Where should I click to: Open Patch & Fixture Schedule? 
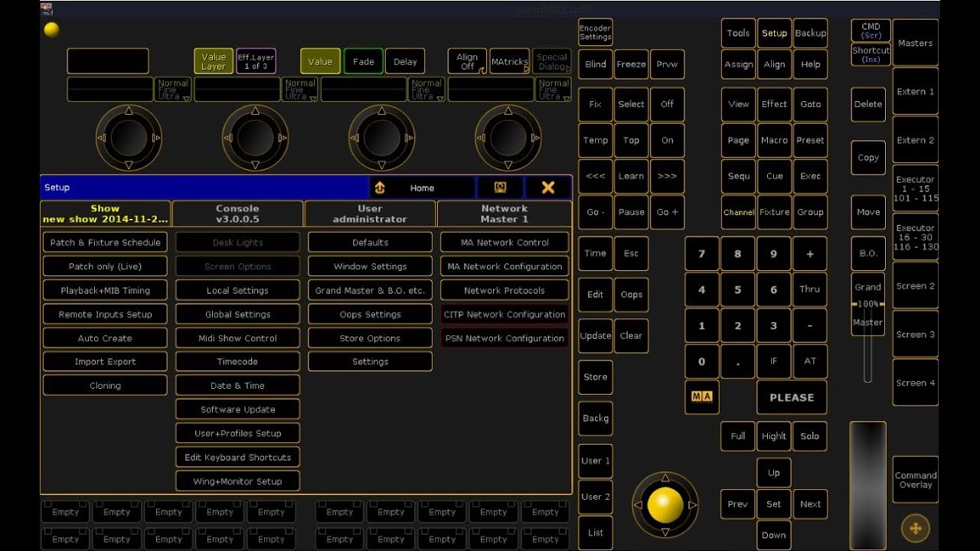point(105,243)
